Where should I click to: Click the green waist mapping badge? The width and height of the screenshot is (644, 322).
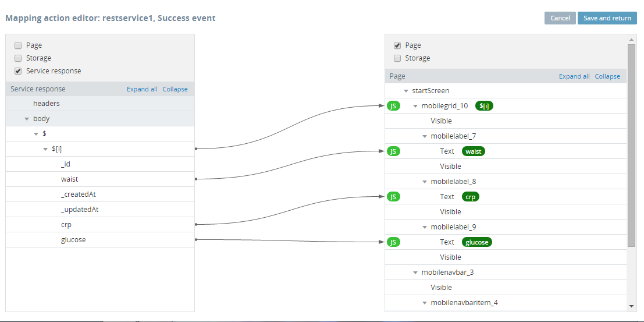[474, 151]
